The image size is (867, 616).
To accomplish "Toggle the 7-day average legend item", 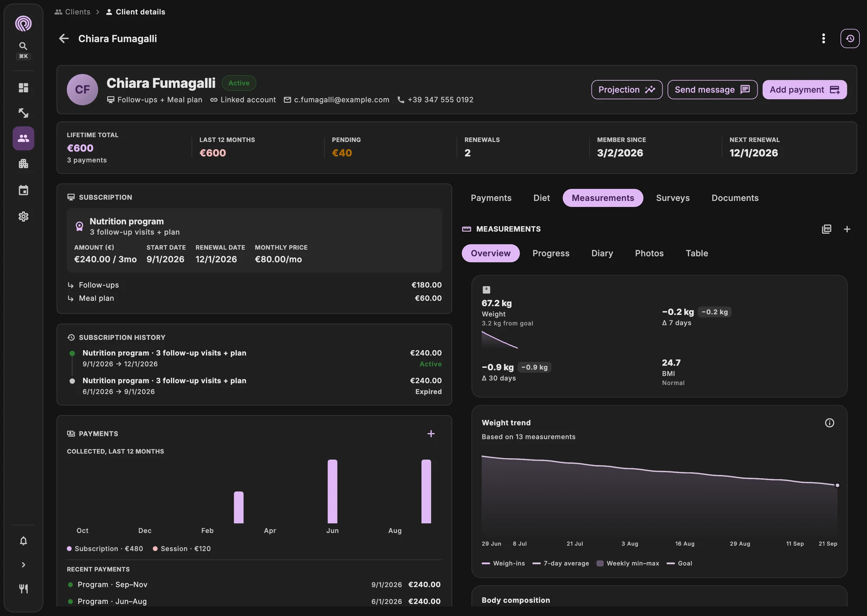I will coord(561,564).
